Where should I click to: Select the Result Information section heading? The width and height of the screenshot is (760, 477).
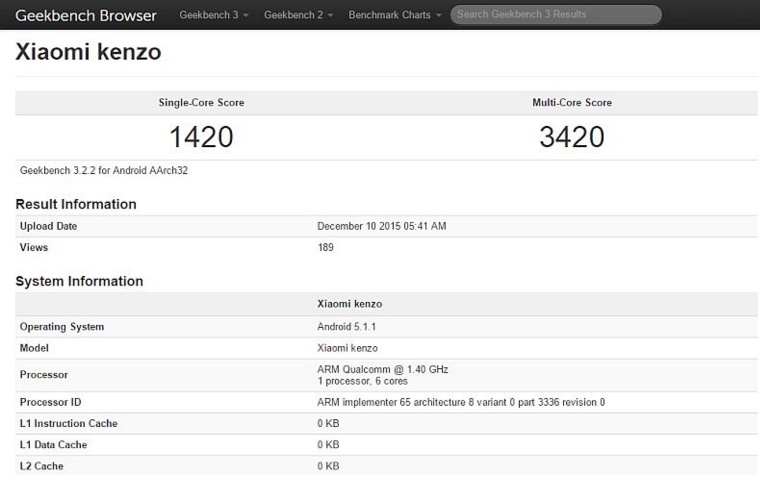point(76,204)
